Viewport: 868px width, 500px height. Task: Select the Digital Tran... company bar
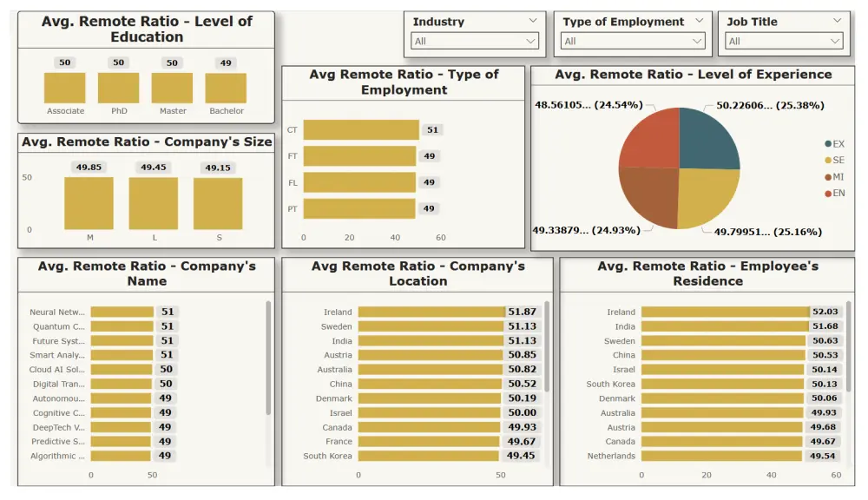(x=122, y=384)
